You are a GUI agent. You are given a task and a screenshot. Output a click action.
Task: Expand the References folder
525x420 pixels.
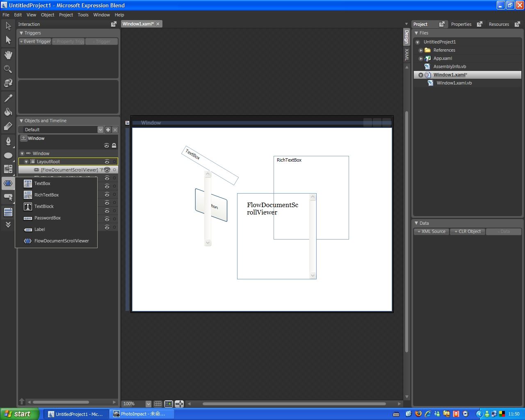[x=421, y=50]
